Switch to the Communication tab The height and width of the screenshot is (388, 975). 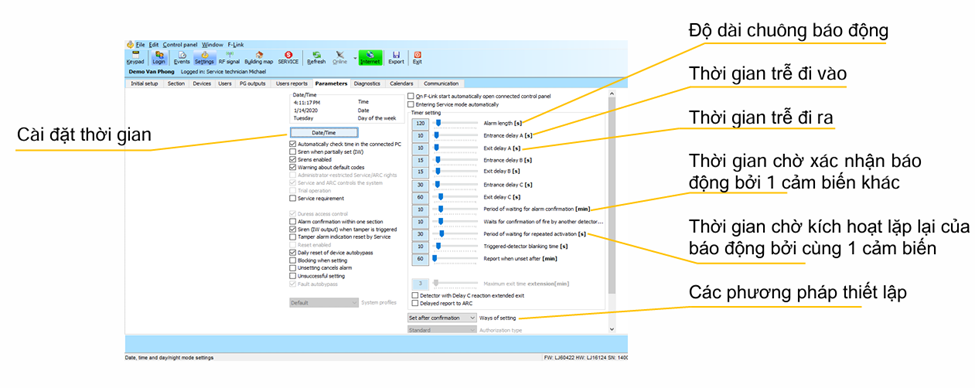click(x=441, y=83)
